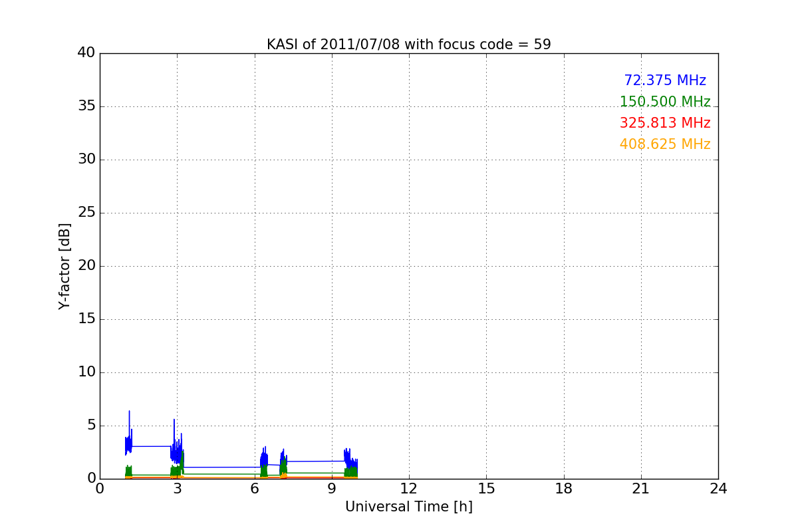Click the x-axis tick label 18
798x532 pixels.
click(564, 488)
